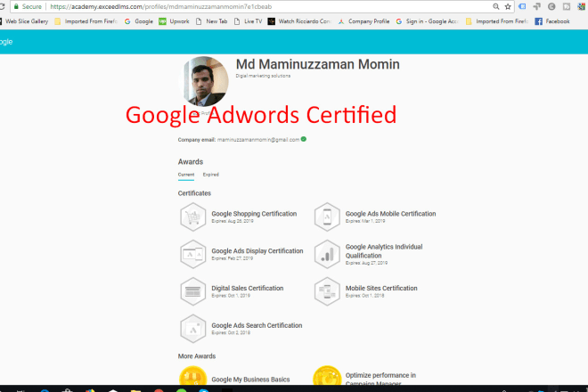Click the Digital Sales Certification badge

tap(192, 291)
